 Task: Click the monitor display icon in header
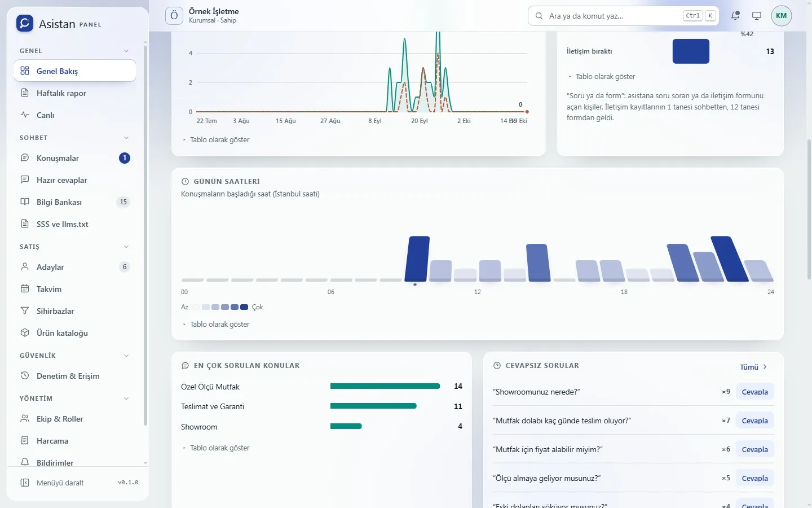point(757,16)
